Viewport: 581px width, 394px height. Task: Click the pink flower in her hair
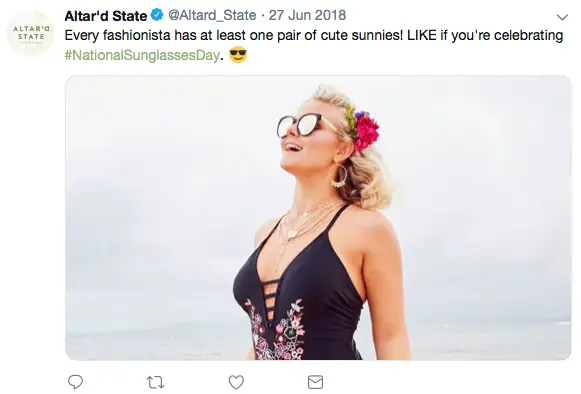coord(365,131)
